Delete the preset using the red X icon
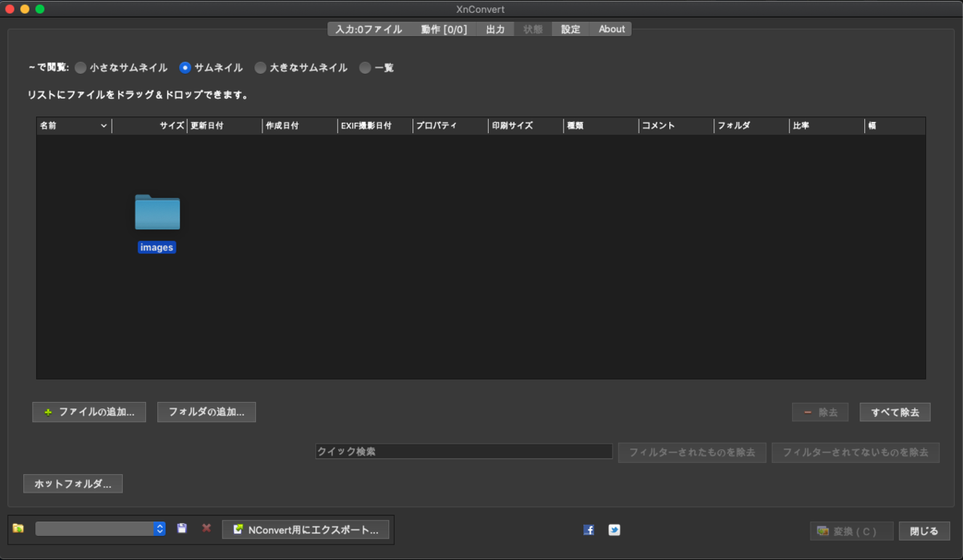Image resolution: width=963 pixels, height=560 pixels. [206, 529]
